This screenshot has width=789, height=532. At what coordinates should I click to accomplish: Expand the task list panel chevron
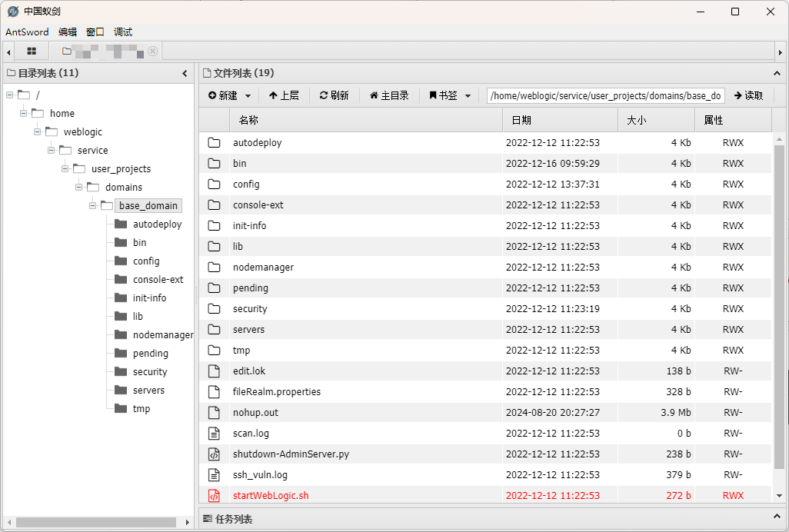pyautogui.click(x=777, y=519)
